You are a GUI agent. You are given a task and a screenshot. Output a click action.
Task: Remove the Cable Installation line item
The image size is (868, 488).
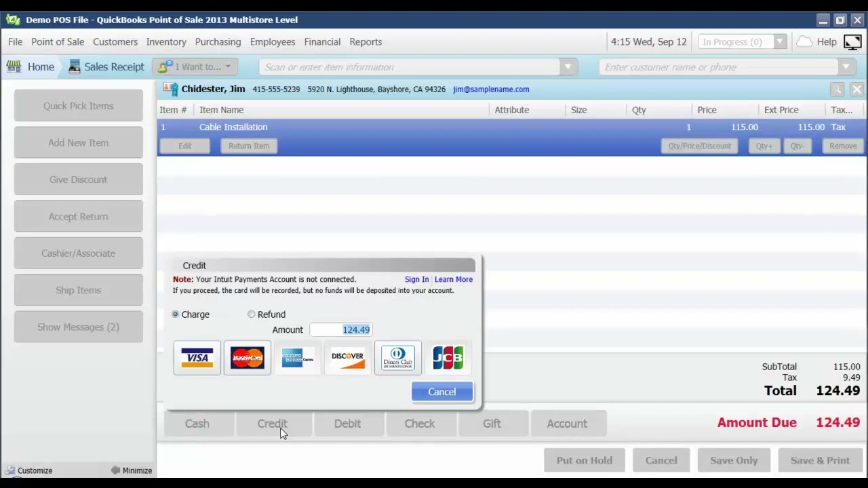843,146
